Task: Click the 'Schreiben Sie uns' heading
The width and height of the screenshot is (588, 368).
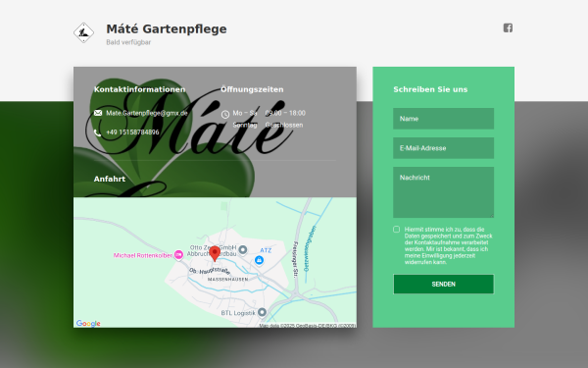Action: 430,89
